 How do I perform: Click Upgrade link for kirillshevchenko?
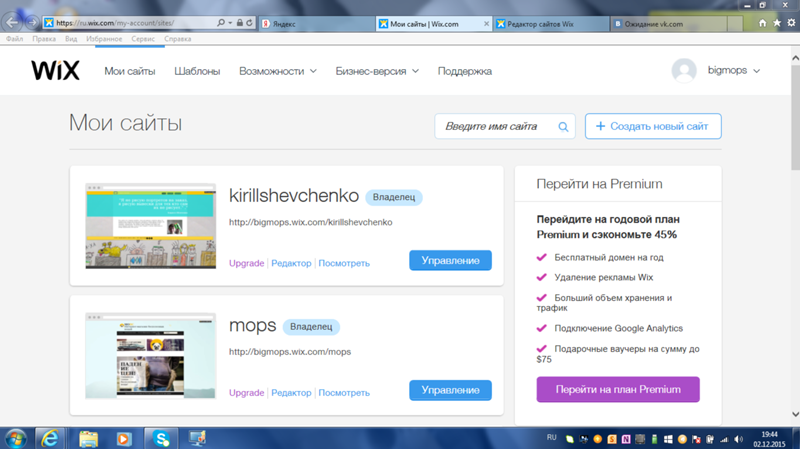click(246, 263)
